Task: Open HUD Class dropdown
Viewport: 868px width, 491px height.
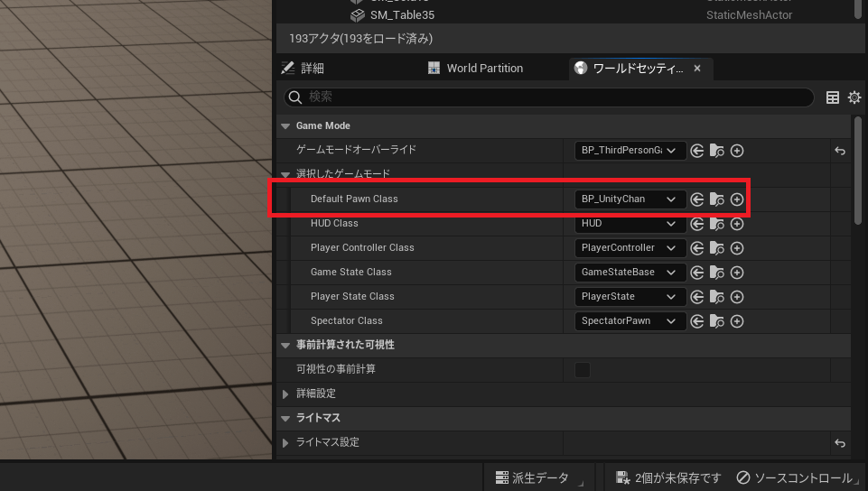Action: coord(630,223)
